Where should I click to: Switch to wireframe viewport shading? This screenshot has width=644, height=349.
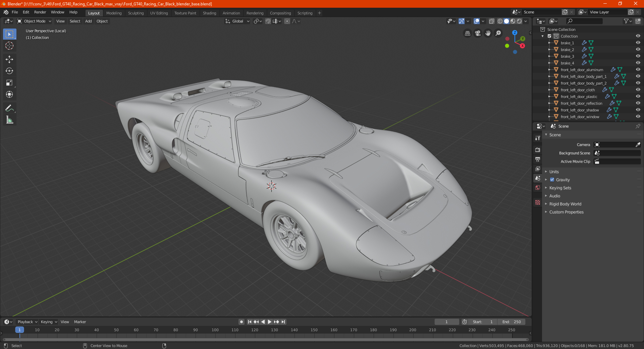[x=500, y=21]
